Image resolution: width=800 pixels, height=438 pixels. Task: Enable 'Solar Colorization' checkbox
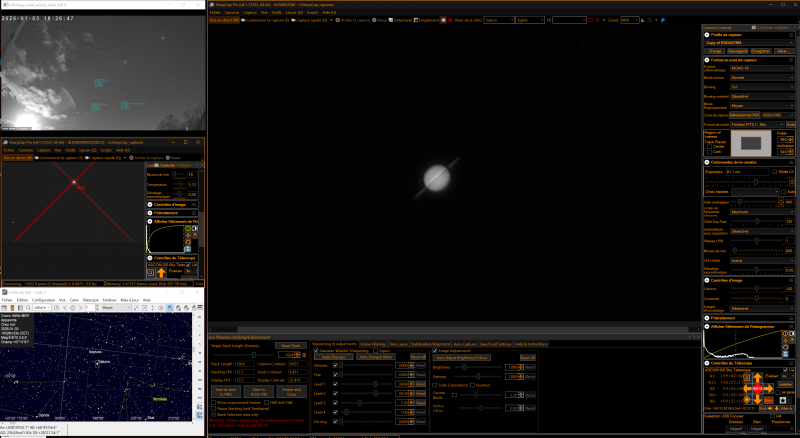pyautogui.click(x=435, y=385)
